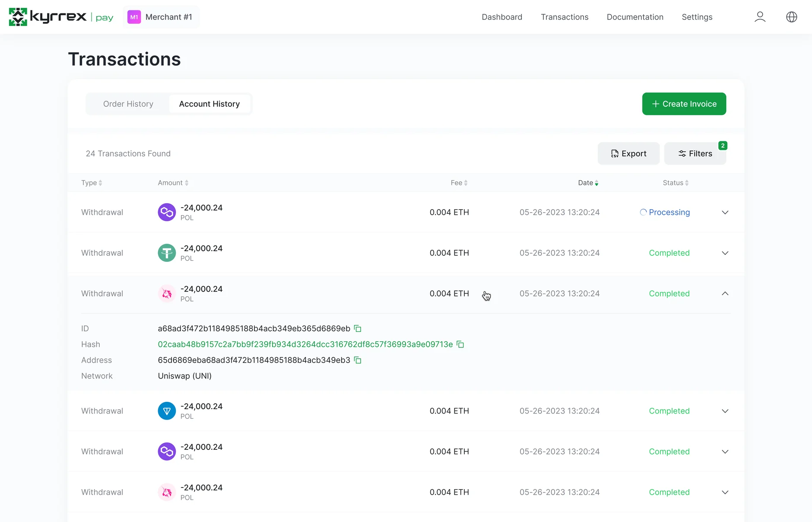Click the Create Invoice button
The height and width of the screenshot is (522, 812).
point(684,104)
